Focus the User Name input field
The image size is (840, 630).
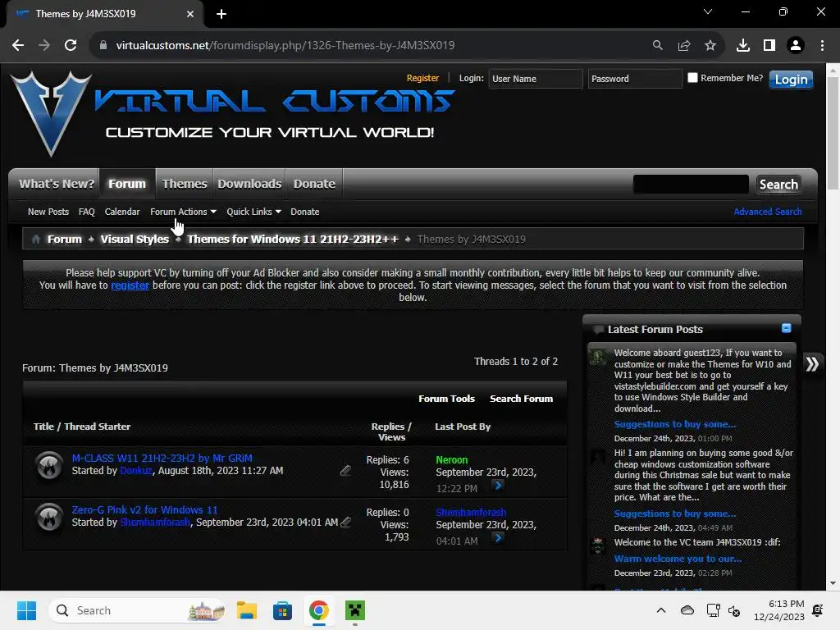tap(535, 79)
